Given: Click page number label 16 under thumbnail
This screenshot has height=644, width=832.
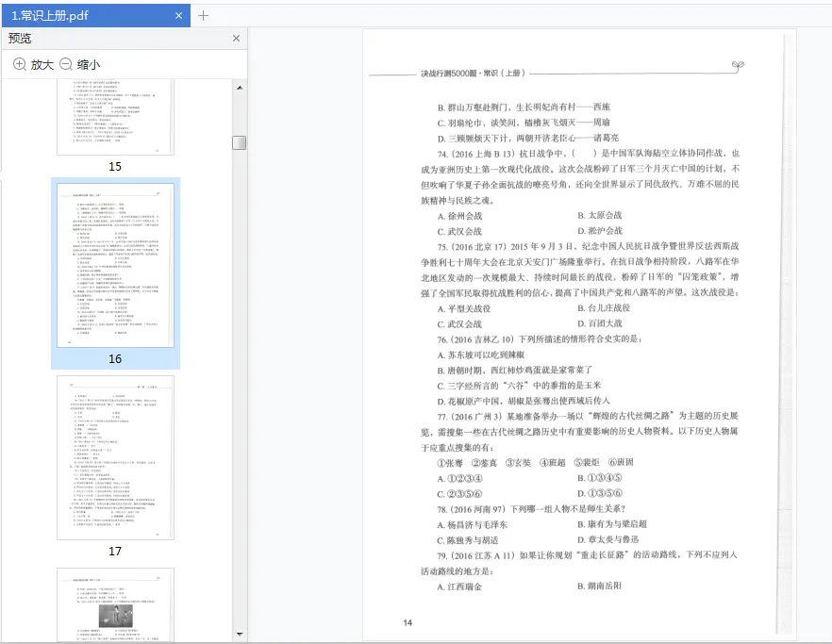Looking at the screenshot, I should click(115, 359).
